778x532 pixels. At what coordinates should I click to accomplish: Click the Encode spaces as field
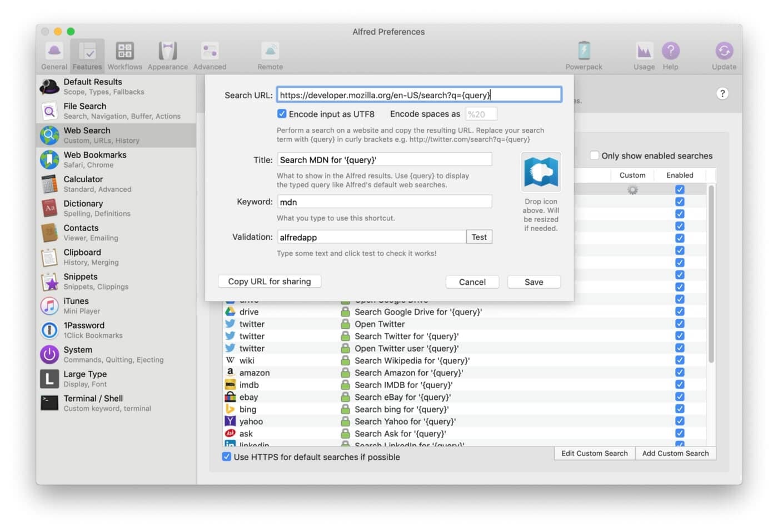pyautogui.click(x=481, y=114)
